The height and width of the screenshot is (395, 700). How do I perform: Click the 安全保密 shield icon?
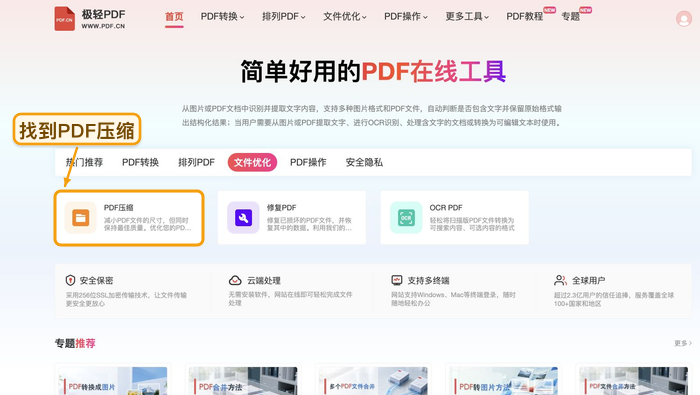pyautogui.click(x=70, y=280)
